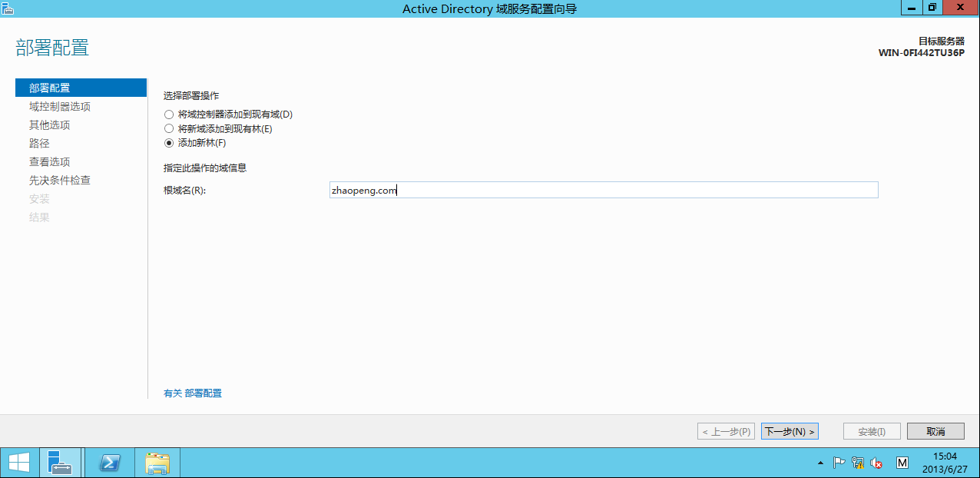Go to the 部署配置 step in the sidebar
This screenshot has width=980, height=478.
coord(81,88)
